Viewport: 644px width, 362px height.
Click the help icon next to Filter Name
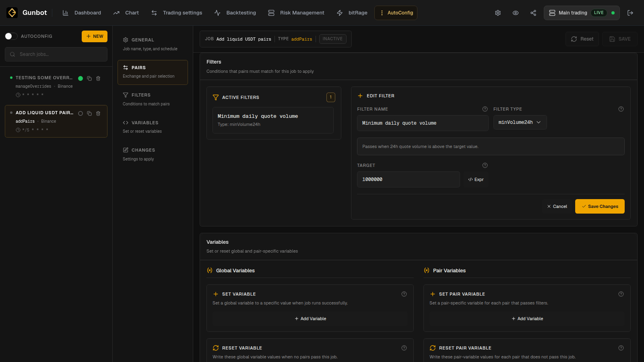[x=485, y=109]
